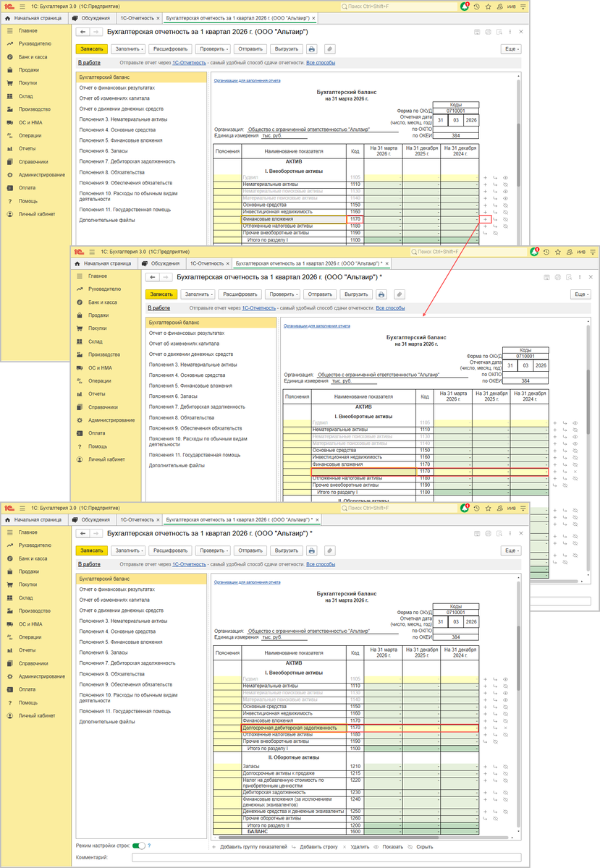This screenshot has width=600, height=868.
Task: Click history icon in top window title bar
Action: (478, 5)
